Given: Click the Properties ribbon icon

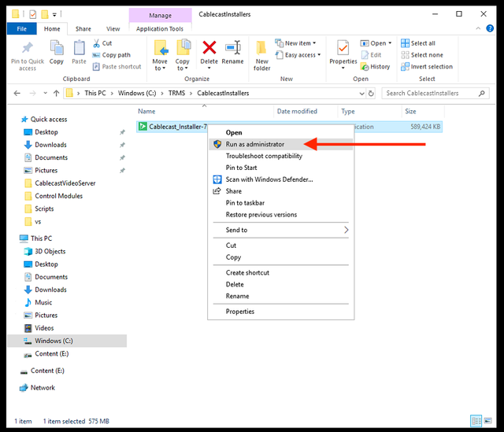Looking at the screenshot, I should coord(343,48).
